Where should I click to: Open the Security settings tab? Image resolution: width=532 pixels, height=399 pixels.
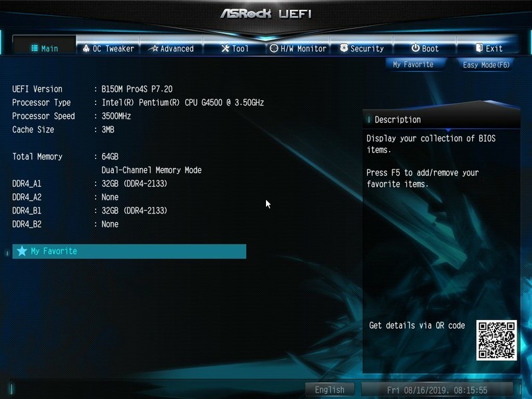pyautogui.click(x=362, y=49)
